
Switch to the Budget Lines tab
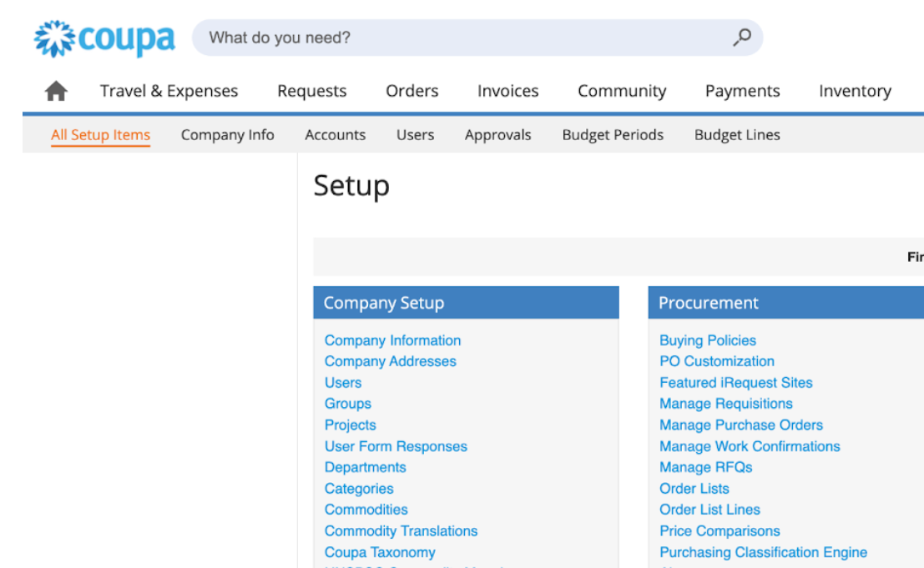[737, 135]
